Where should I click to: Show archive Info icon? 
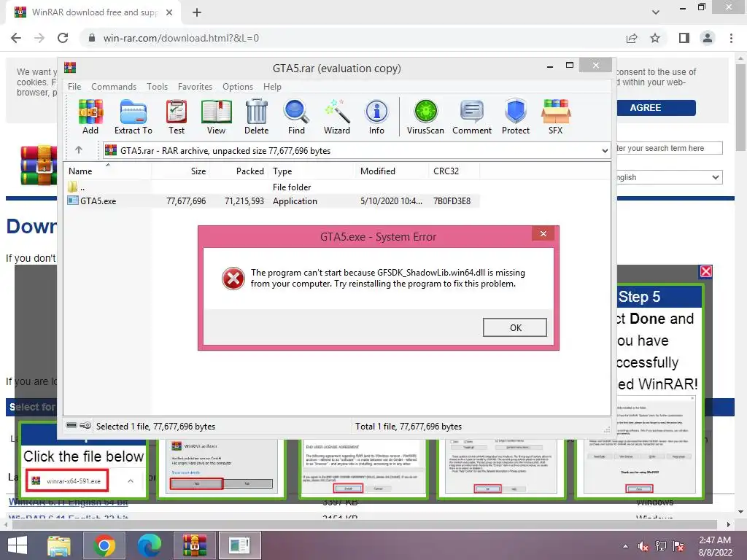click(376, 117)
